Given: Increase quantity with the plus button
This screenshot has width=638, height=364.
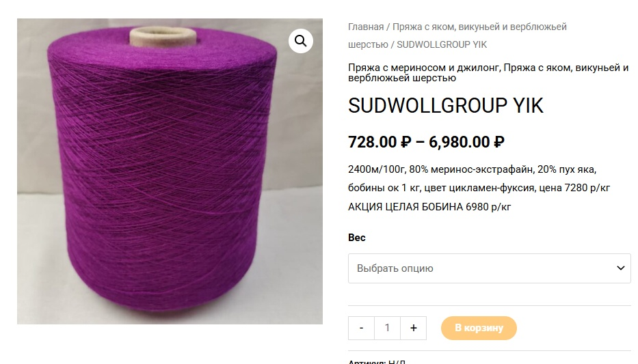Looking at the screenshot, I should tap(414, 328).
